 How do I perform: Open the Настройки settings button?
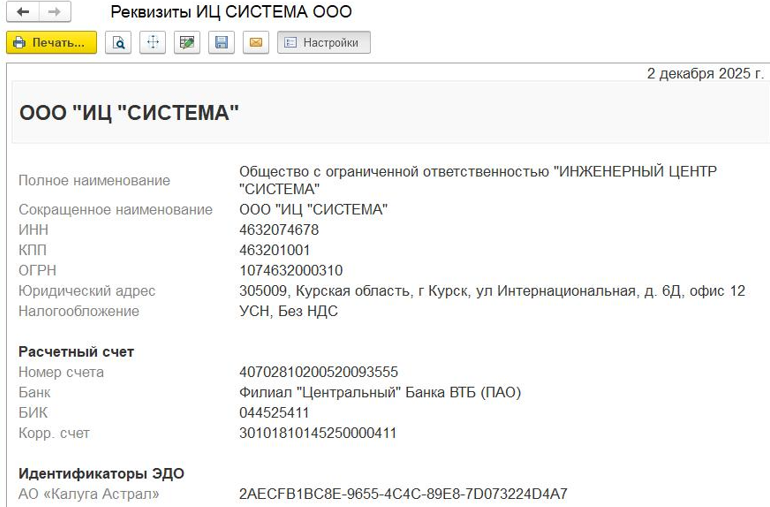(323, 43)
